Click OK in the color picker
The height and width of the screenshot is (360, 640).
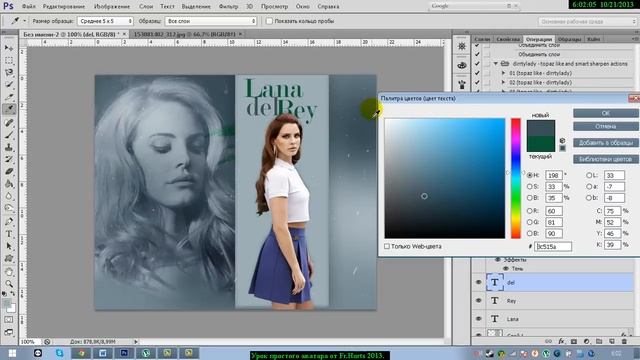point(605,113)
